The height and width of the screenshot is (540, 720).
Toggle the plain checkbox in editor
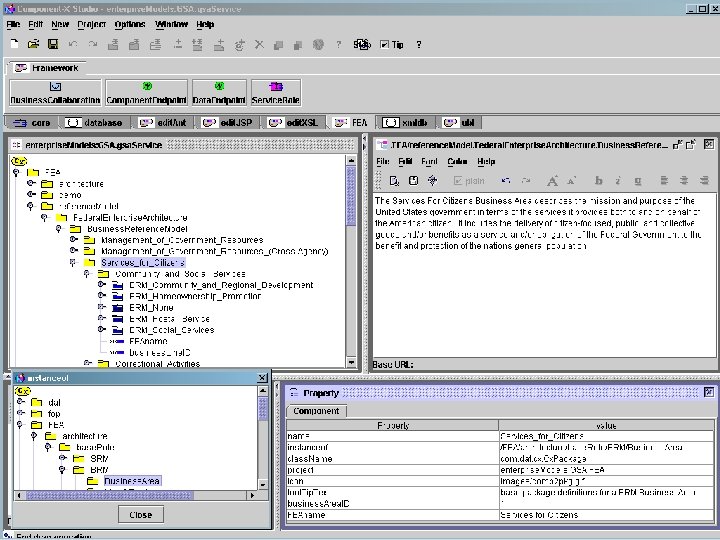[x=457, y=181]
